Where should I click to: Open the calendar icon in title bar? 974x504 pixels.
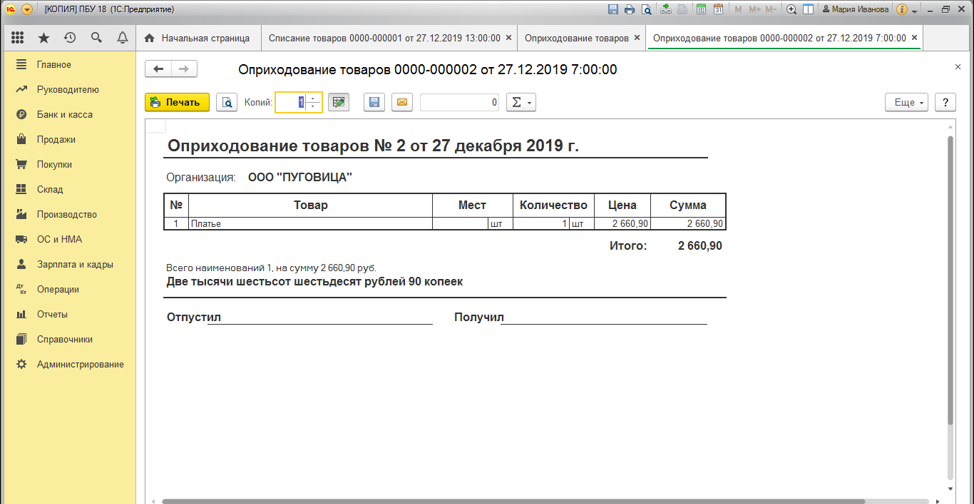717,9
